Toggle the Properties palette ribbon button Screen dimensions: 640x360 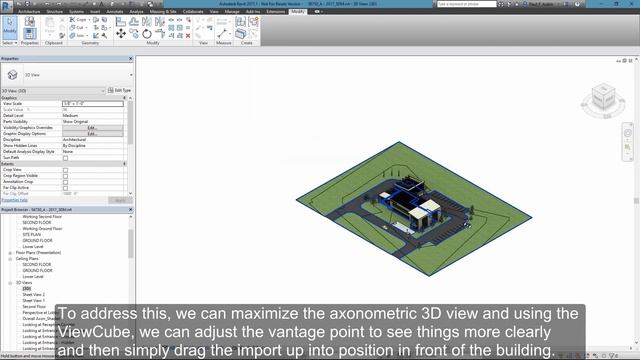(30, 34)
